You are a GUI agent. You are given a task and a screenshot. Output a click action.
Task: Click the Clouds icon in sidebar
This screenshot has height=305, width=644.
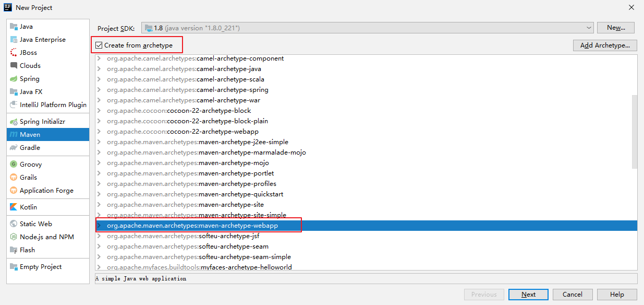14,66
